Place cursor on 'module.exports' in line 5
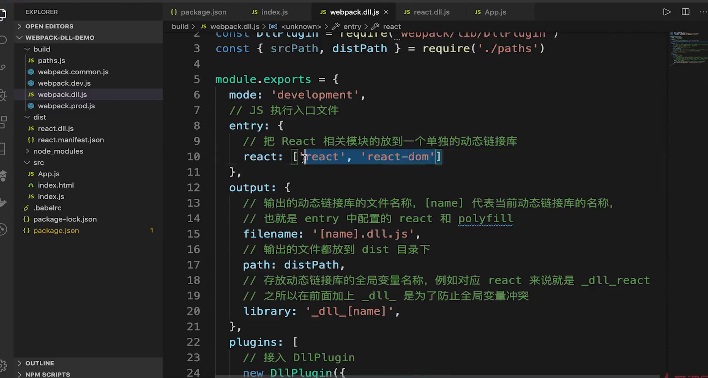 click(263, 79)
